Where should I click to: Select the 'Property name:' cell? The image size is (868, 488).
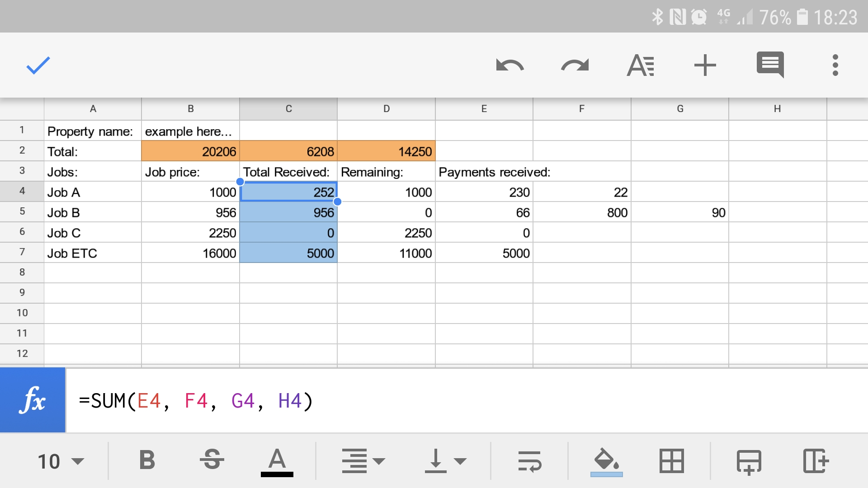[x=93, y=131]
